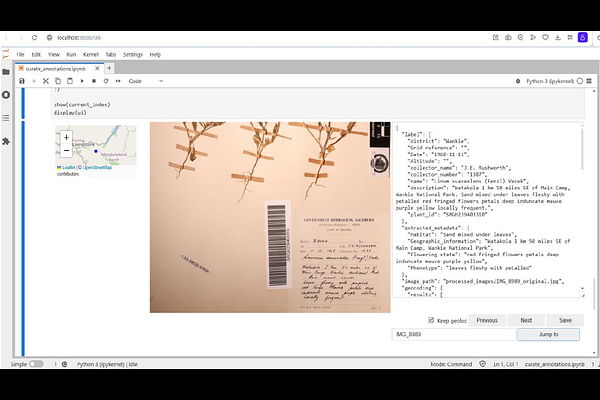Restart the kernel with the circular arrow icon
The width and height of the screenshot is (600, 400).
pyautogui.click(x=106, y=81)
